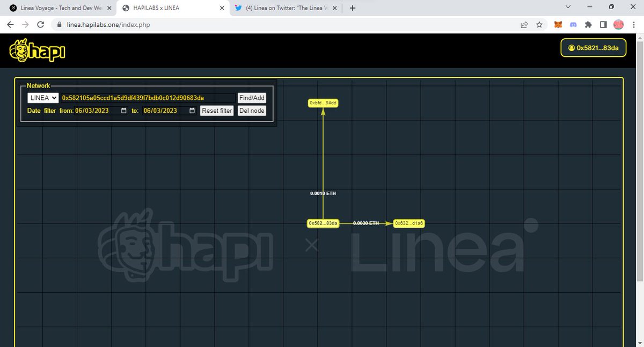This screenshot has height=347, width=644.
Task: Reload the page
Action: click(x=40, y=25)
